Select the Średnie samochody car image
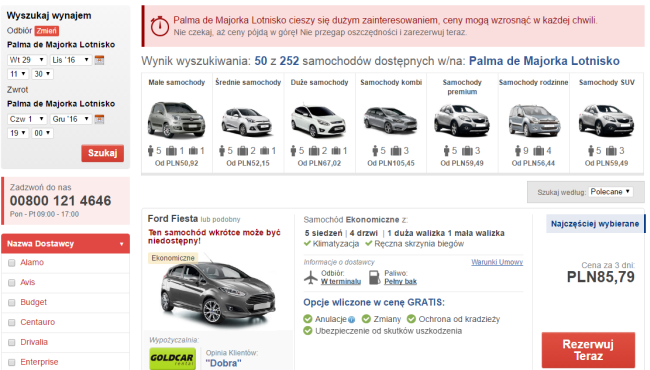The image size is (650, 370). [247, 121]
